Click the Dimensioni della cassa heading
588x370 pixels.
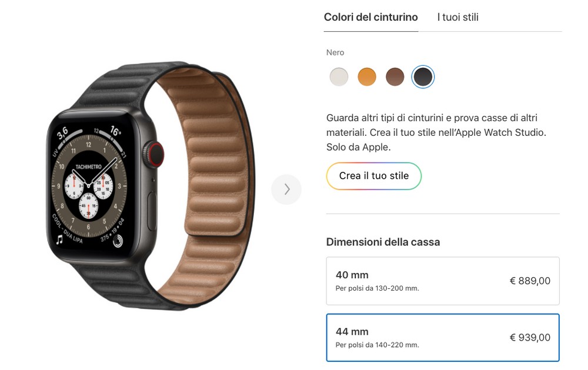[383, 242]
